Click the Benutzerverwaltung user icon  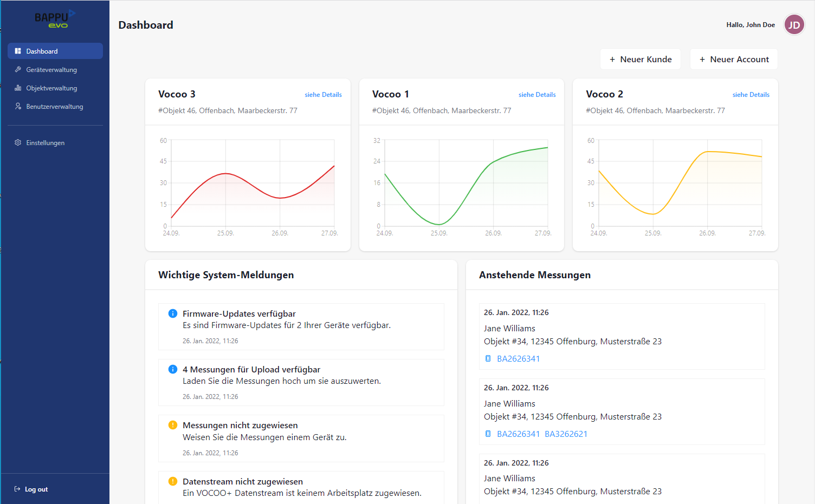pos(18,106)
